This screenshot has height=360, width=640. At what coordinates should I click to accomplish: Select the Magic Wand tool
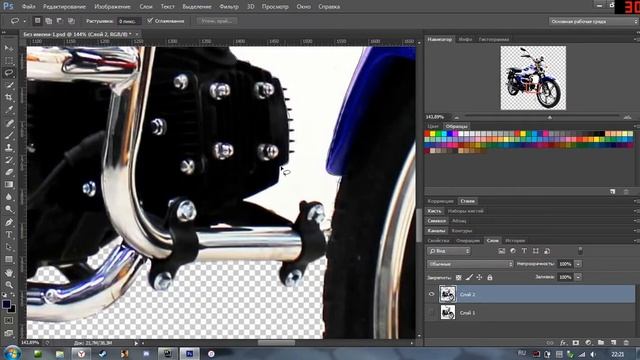click(9, 85)
